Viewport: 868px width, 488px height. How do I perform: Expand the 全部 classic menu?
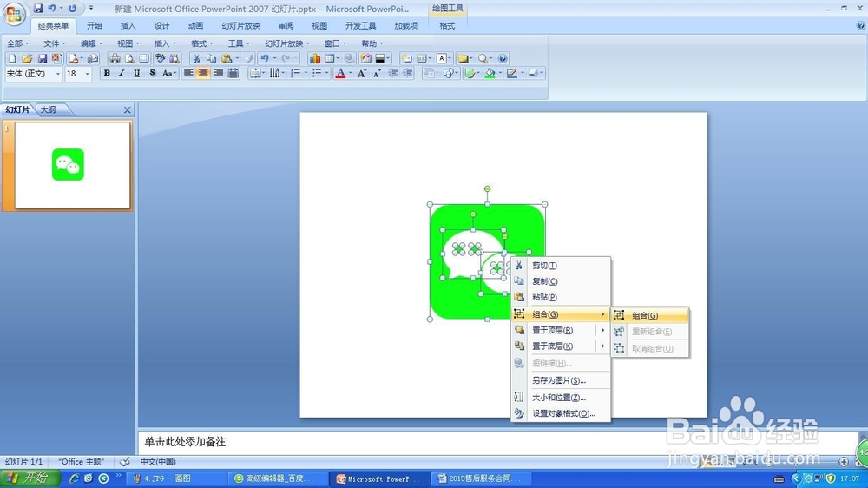(x=17, y=43)
